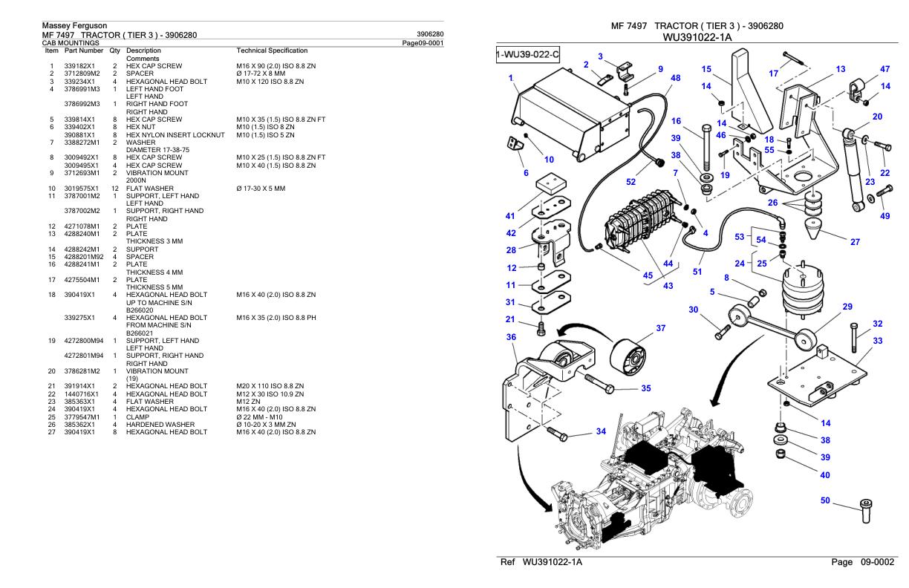
Task: Select callout number 17 in diagram
Action: tap(773, 73)
